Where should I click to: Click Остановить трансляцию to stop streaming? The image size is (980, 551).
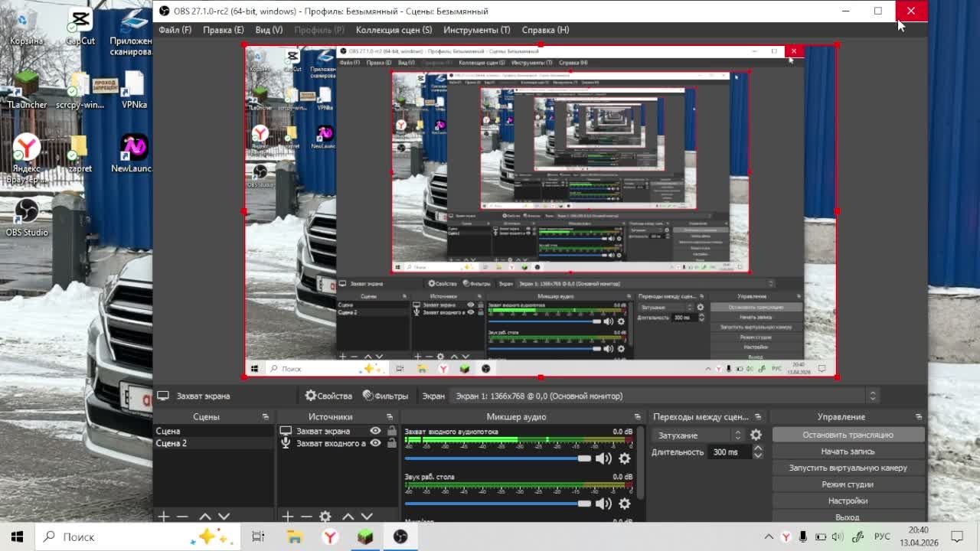coord(848,435)
